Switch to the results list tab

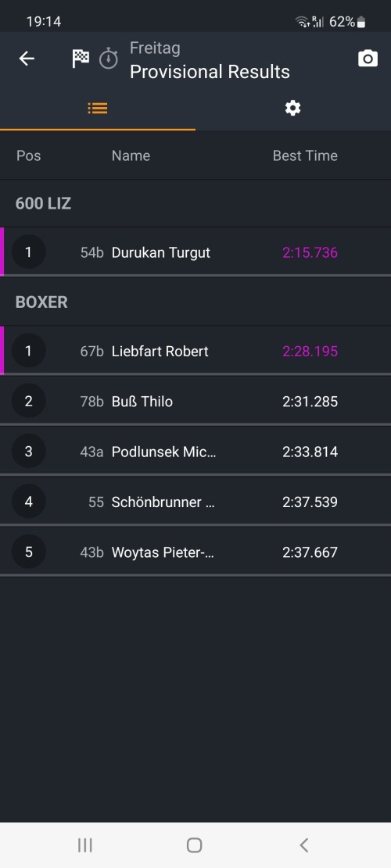pos(98,108)
